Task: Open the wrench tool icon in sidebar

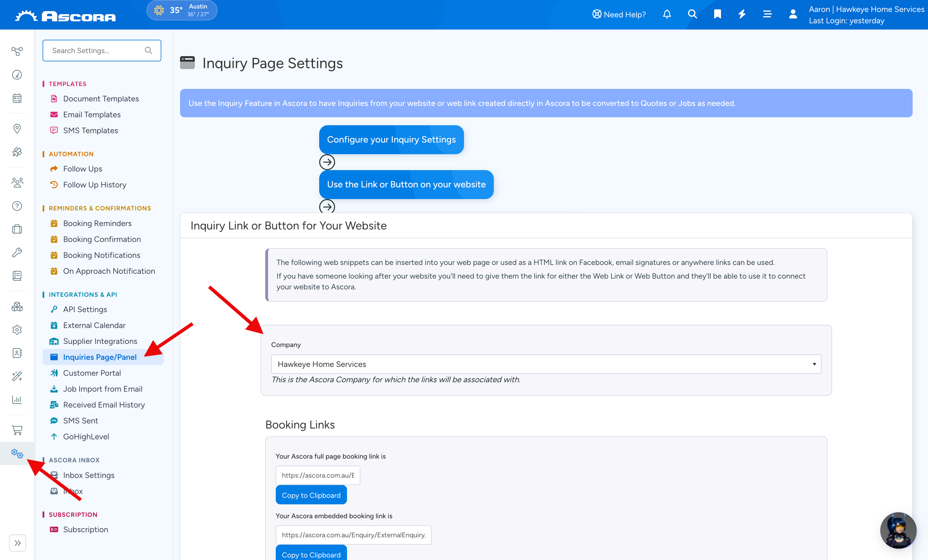Action: coord(17,252)
